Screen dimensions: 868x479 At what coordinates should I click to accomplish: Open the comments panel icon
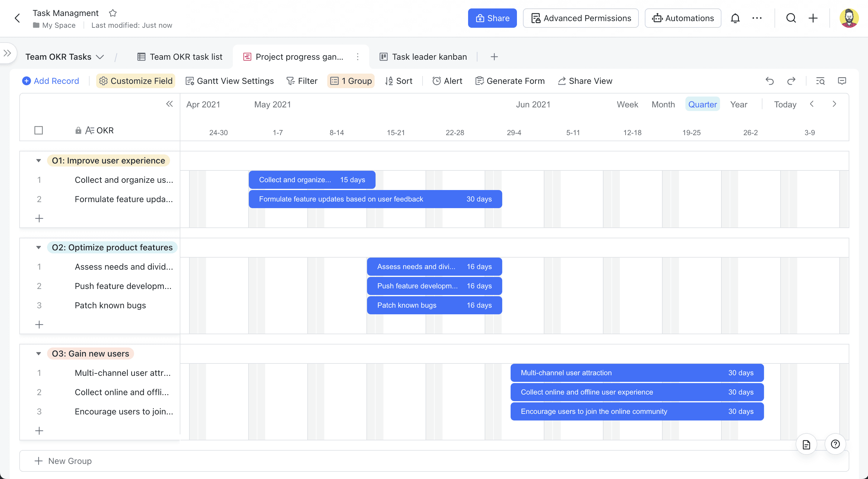(x=842, y=81)
